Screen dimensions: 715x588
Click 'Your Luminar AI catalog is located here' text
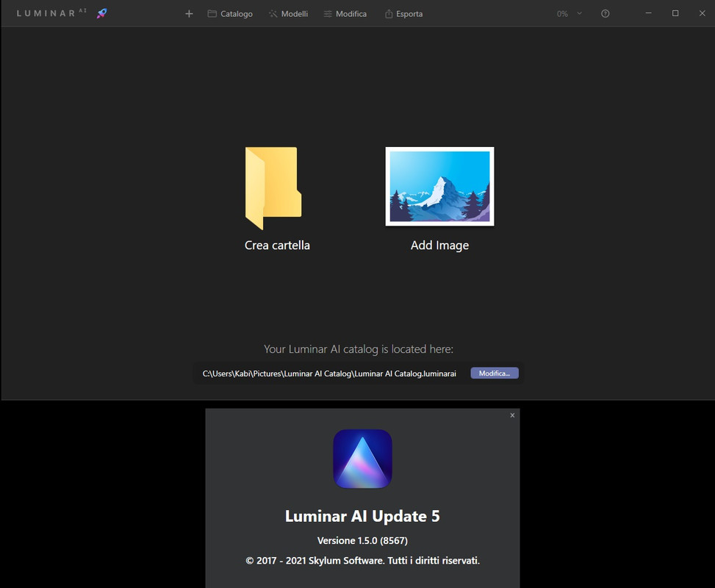(359, 349)
